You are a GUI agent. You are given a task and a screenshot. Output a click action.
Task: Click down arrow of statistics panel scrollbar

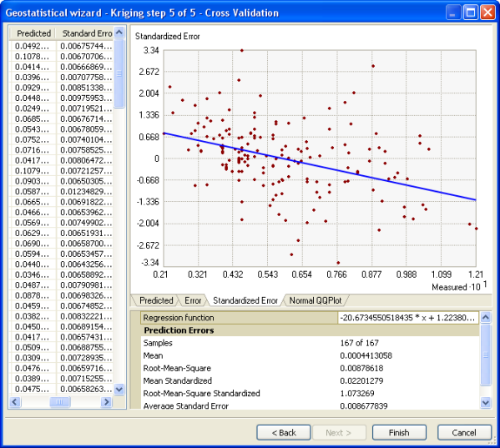(x=486, y=402)
